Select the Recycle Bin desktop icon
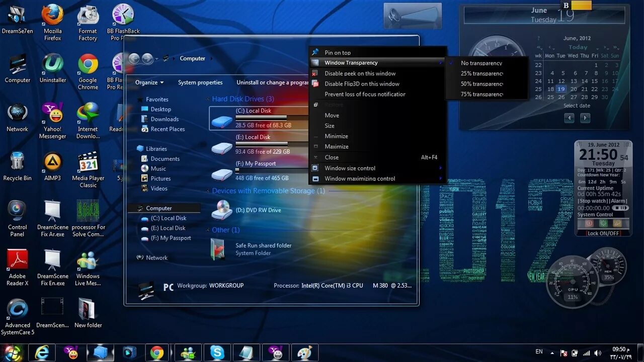Image resolution: width=644 pixels, height=362 pixels. 17,166
